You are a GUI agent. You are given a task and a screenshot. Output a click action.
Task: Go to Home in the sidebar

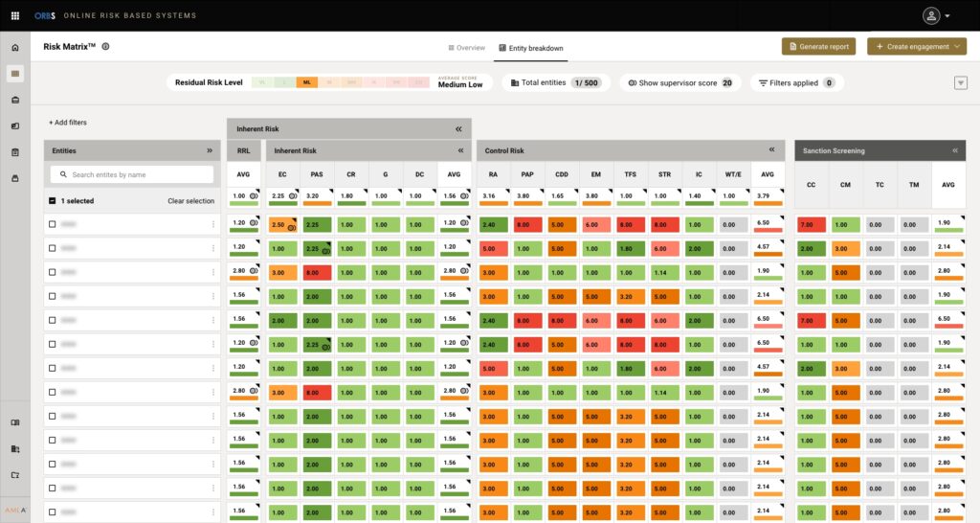click(x=14, y=48)
